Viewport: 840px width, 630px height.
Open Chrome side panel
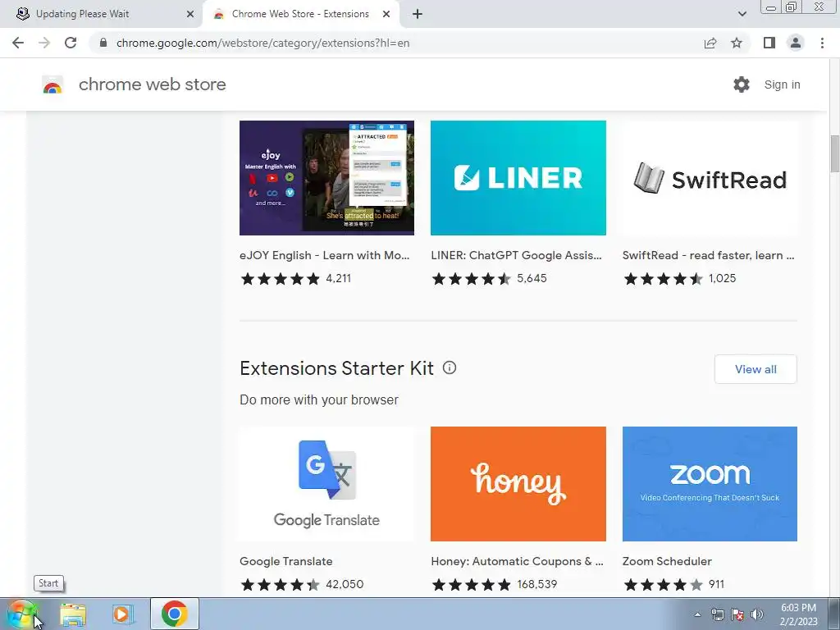(x=769, y=43)
